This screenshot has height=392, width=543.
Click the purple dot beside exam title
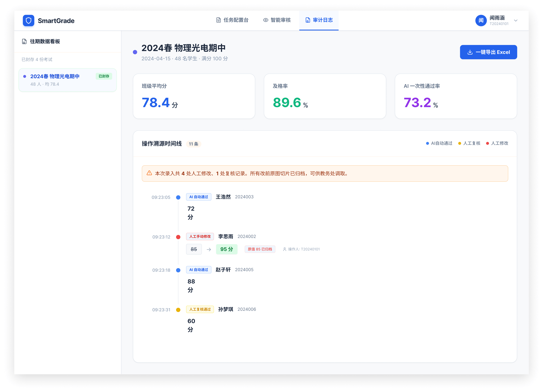(x=135, y=52)
